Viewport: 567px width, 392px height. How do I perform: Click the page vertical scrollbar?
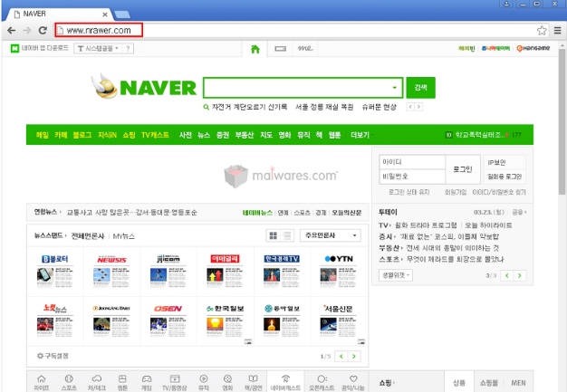[x=562, y=123]
